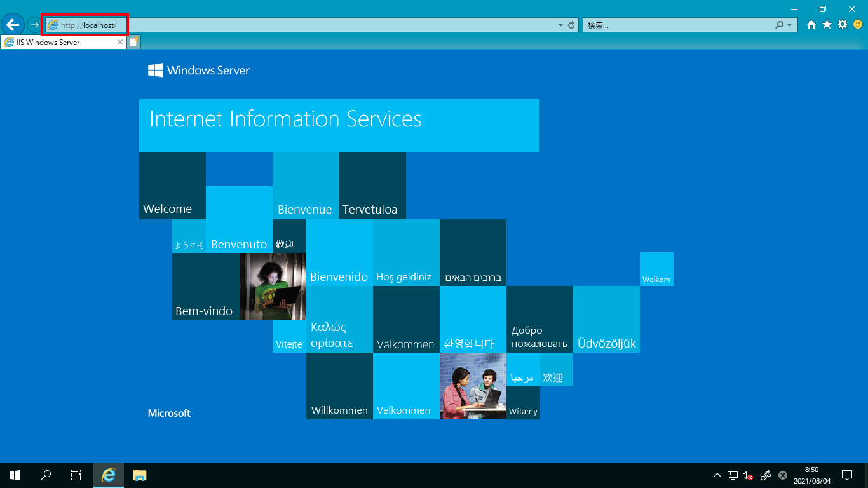Screen dimensions: 868x488
Task: Click the tray icon with X circle
Action: [783, 475]
